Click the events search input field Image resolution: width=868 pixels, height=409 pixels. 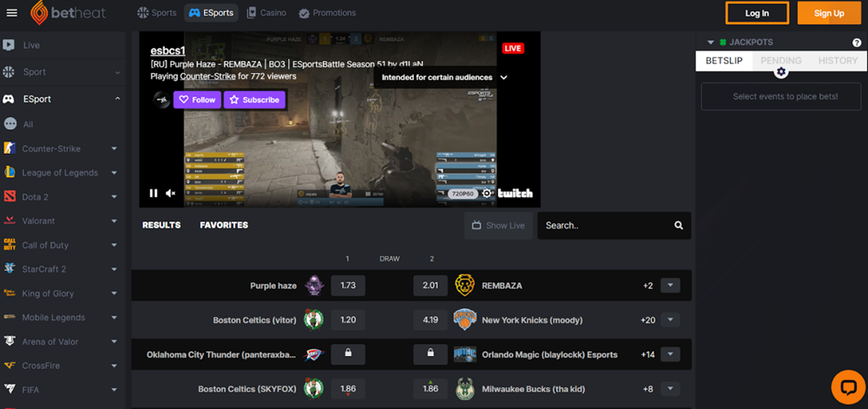pyautogui.click(x=603, y=226)
